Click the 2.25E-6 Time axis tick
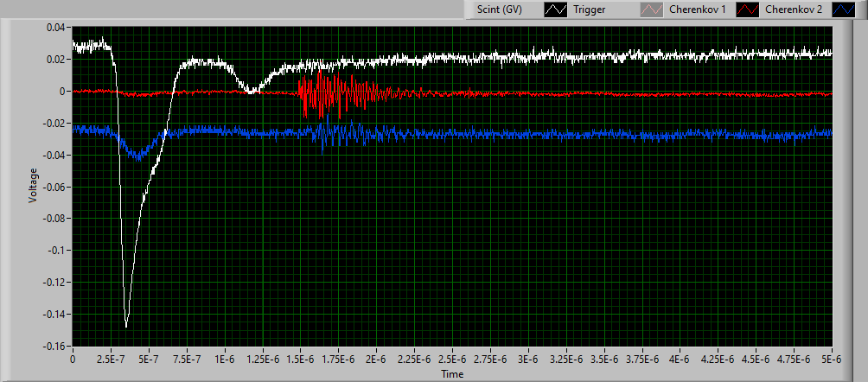 (x=415, y=359)
